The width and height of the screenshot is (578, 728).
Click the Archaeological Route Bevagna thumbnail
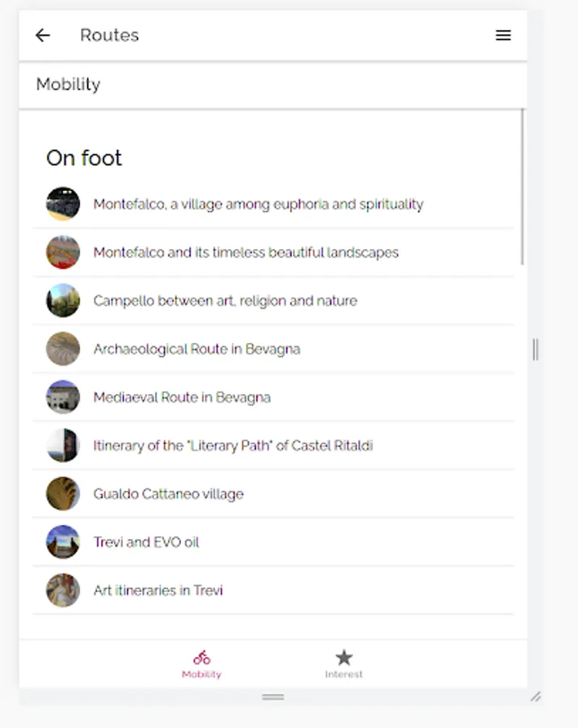pyautogui.click(x=63, y=349)
